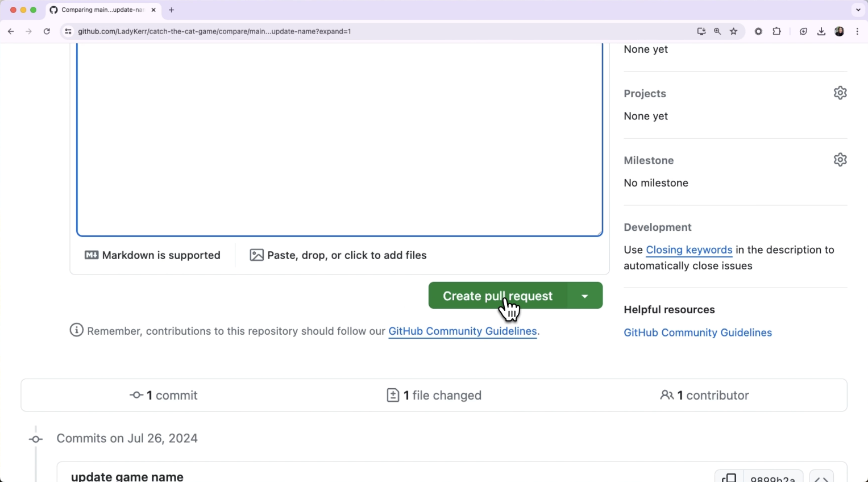The width and height of the screenshot is (868, 482).
Task: Click the Create pull request button
Action: [x=497, y=296]
